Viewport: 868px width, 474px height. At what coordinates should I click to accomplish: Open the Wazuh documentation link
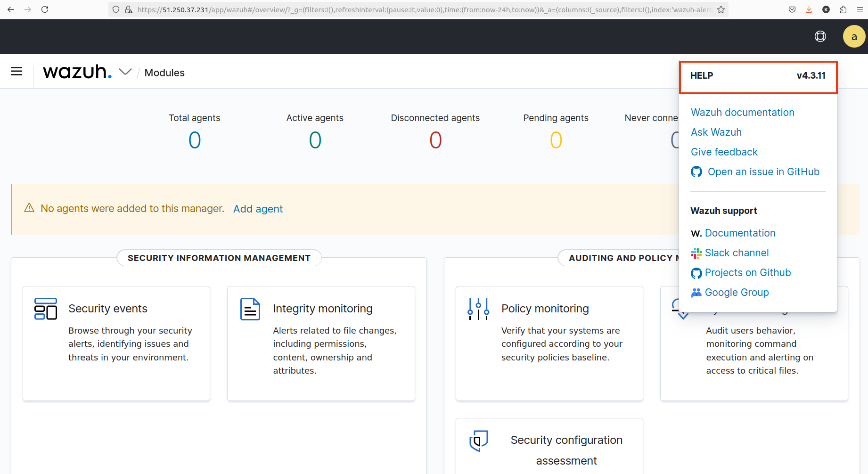click(x=743, y=113)
